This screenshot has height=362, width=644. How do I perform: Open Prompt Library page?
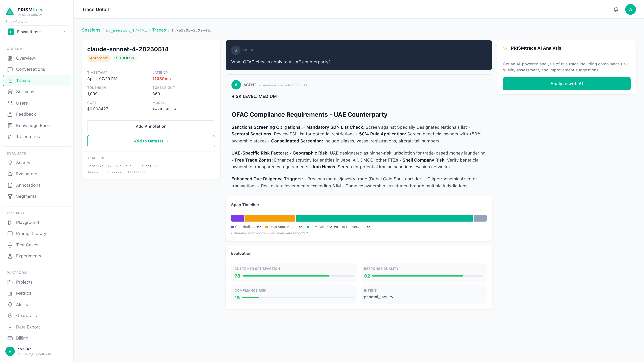[x=37, y=234]
